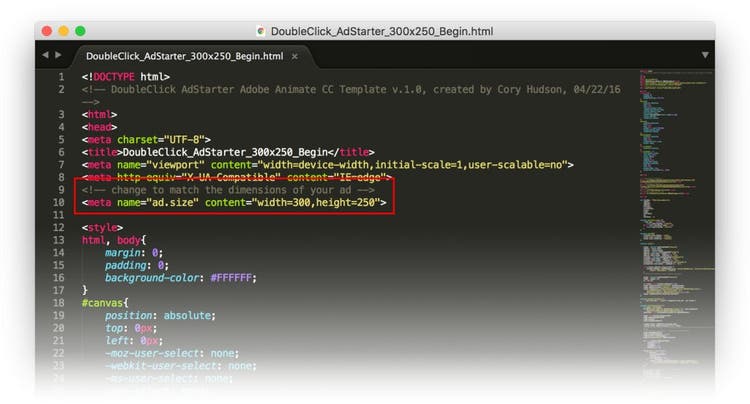The height and width of the screenshot is (404, 750).
Task: Select the DoubleClick_AdStarter_300x250_Begin.html tab
Action: click(184, 56)
